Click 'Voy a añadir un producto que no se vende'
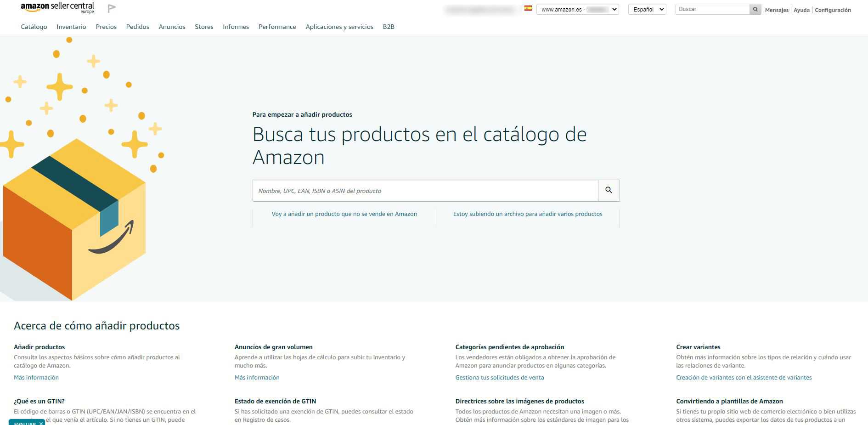The image size is (868, 425). click(x=344, y=214)
